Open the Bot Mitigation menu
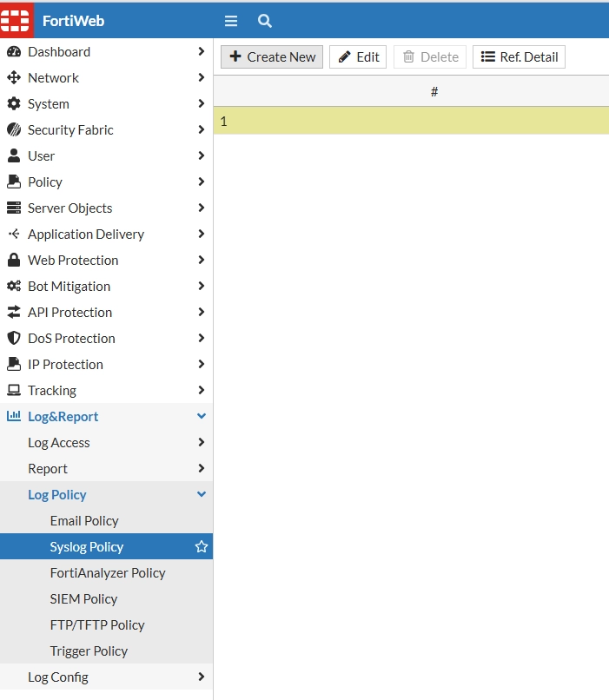609x700 pixels. 69,286
